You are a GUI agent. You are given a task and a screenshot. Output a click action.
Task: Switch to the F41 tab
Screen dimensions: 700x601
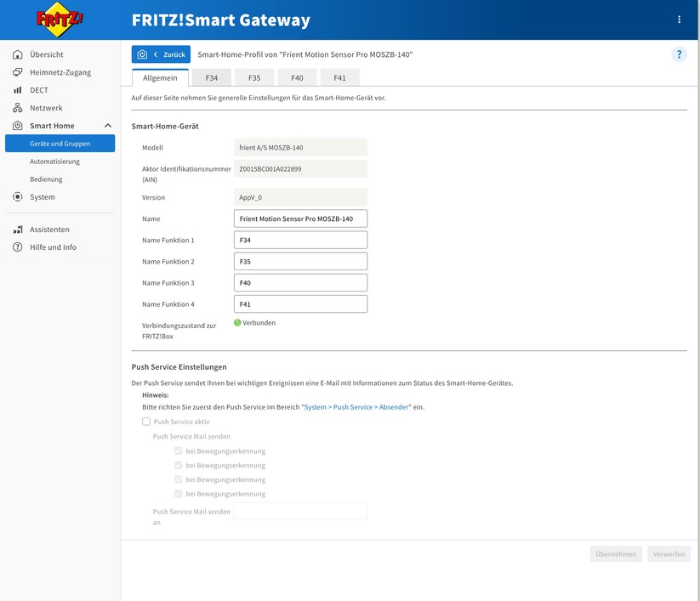coord(340,77)
